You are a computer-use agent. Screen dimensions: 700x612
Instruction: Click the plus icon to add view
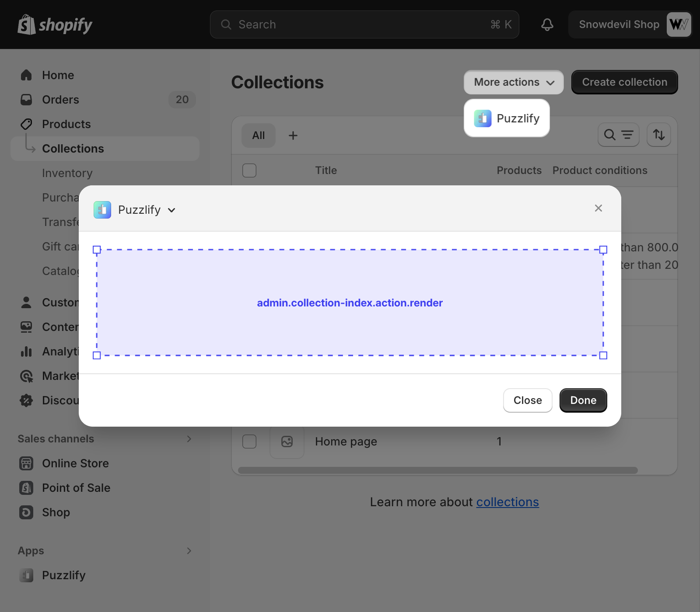point(293,136)
